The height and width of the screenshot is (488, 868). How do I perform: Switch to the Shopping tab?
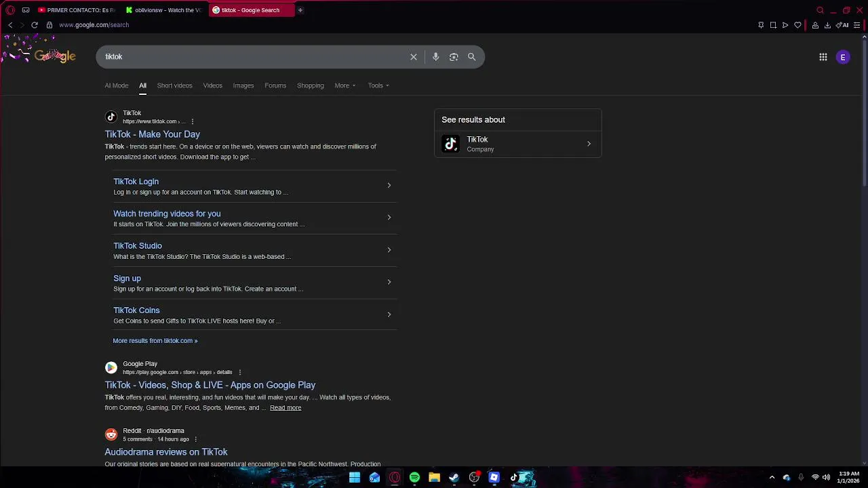coord(310,85)
